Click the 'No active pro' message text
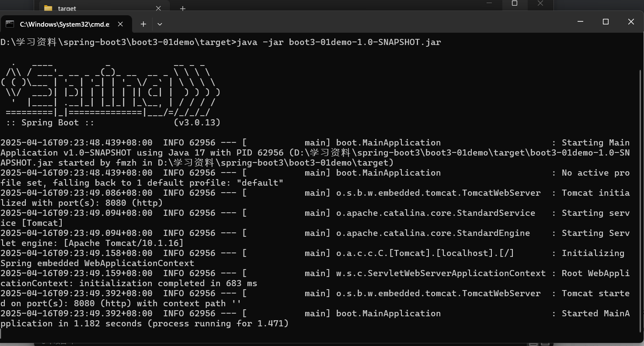This screenshot has height=346, width=644. (x=596, y=173)
